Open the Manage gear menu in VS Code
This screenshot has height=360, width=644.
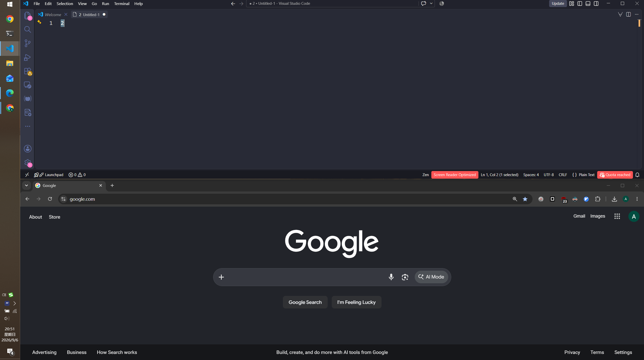pos(27,163)
